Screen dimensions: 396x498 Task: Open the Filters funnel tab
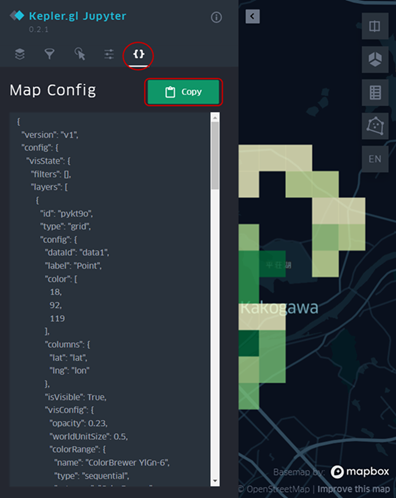(50, 54)
